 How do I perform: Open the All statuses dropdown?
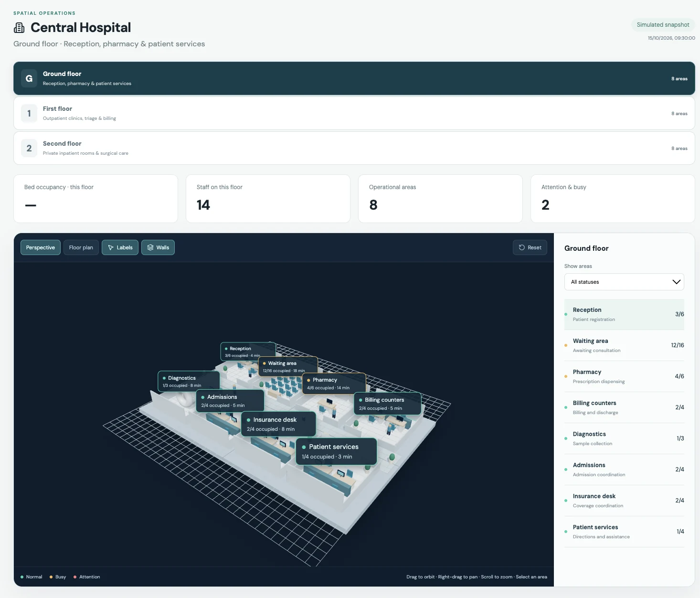[x=624, y=282]
